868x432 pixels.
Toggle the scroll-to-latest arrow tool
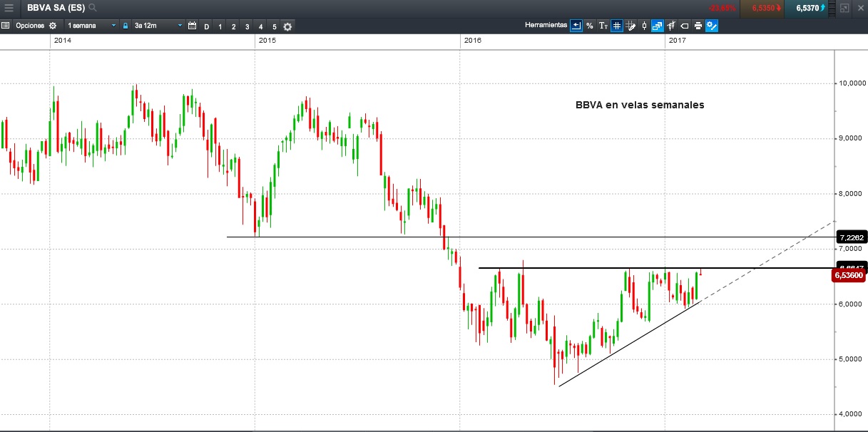point(576,26)
